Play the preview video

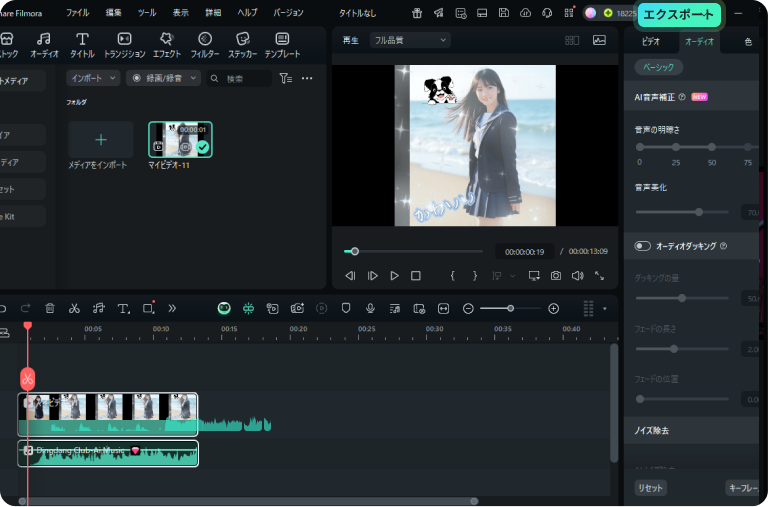pyautogui.click(x=394, y=276)
